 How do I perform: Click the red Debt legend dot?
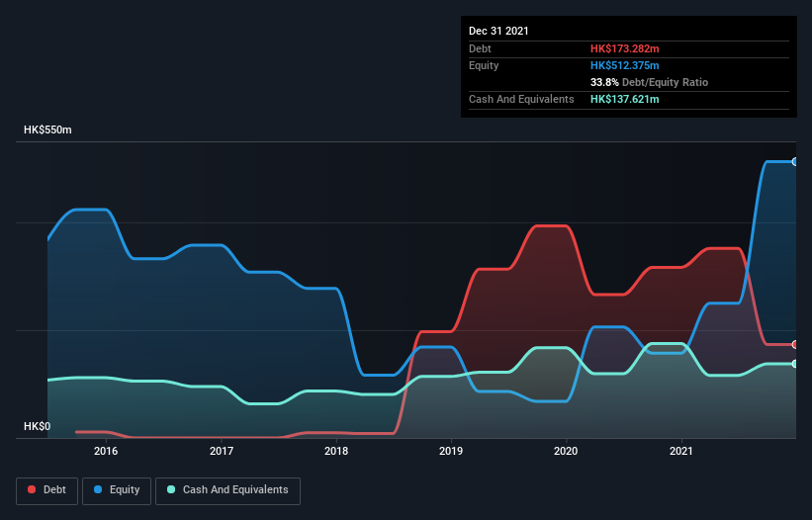pyautogui.click(x=32, y=489)
